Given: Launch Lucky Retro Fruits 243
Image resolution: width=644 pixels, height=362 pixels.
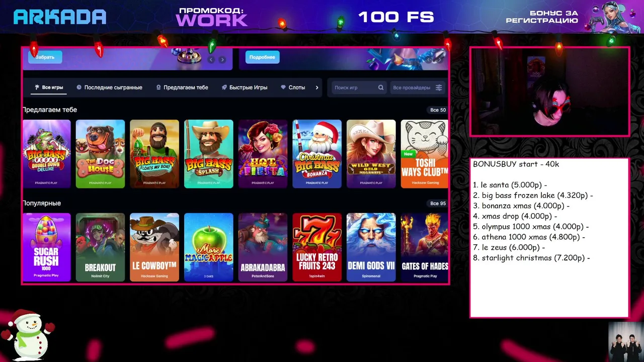Looking at the screenshot, I should click(317, 247).
